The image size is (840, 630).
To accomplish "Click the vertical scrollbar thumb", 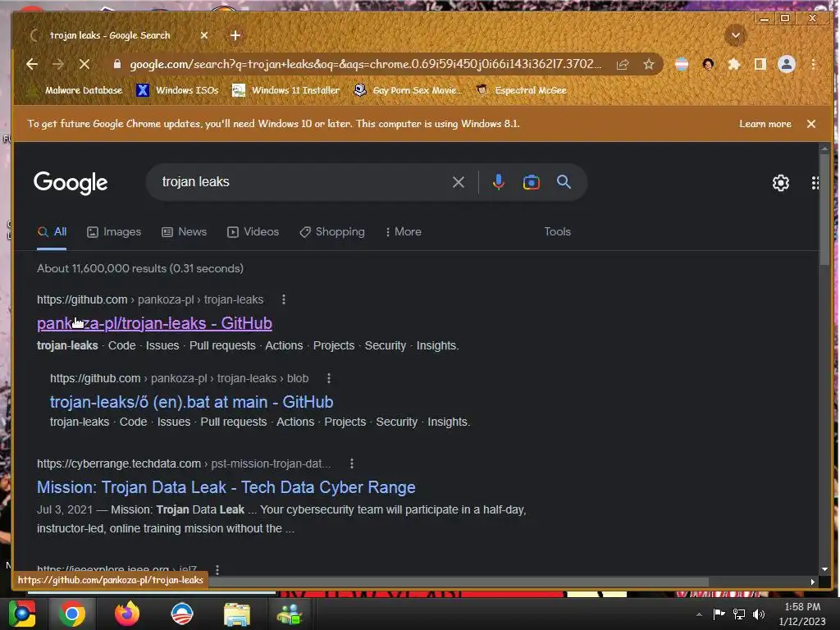I will point(824,209).
